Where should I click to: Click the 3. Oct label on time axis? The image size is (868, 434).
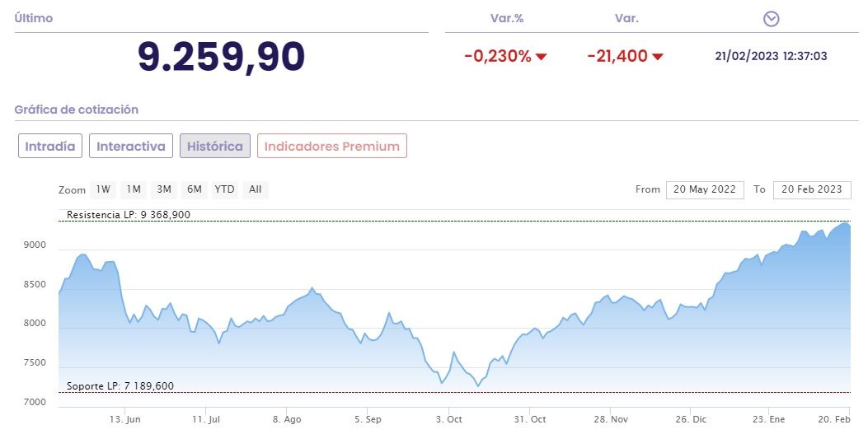coord(448,419)
